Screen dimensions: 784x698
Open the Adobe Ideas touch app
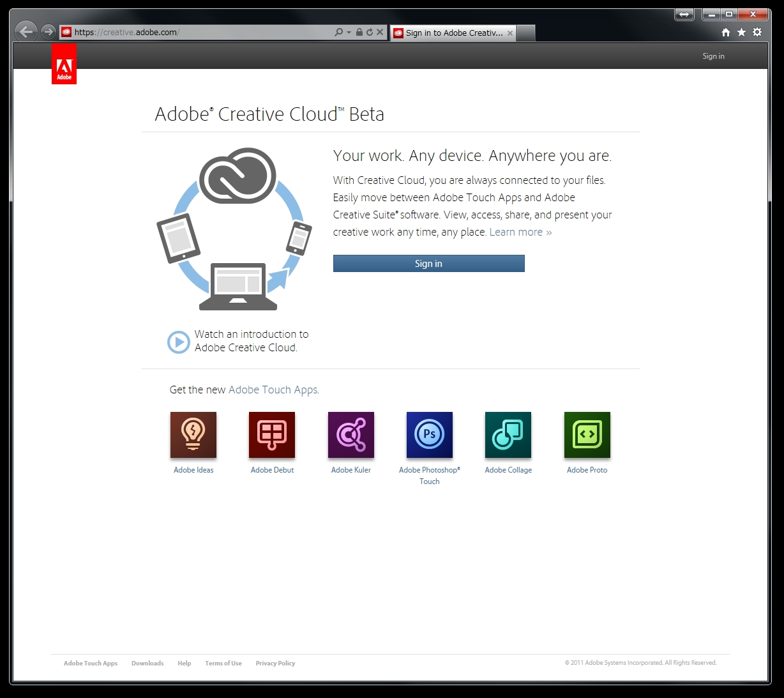(193, 435)
